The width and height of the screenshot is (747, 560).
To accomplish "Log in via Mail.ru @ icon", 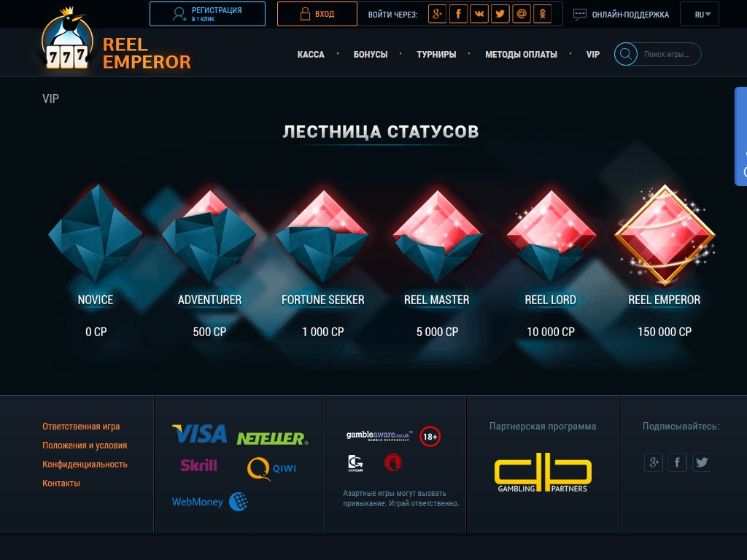I will coord(521,14).
